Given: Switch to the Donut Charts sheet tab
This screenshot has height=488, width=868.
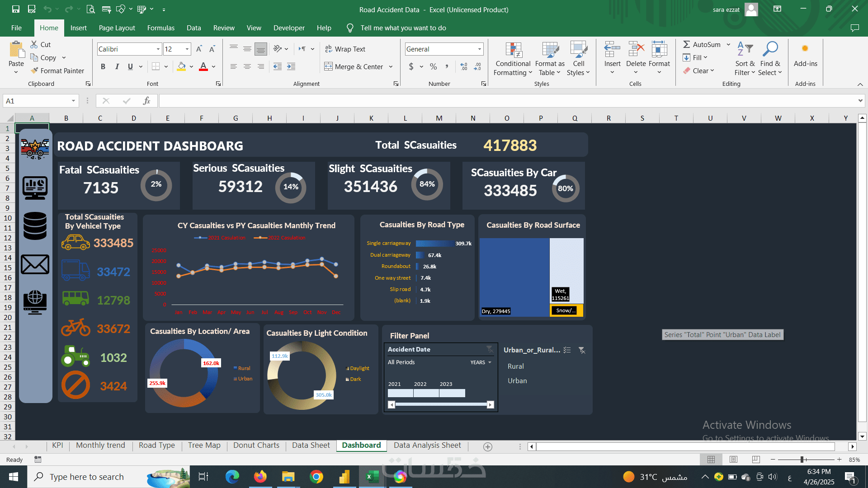Looking at the screenshot, I should [256, 446].
